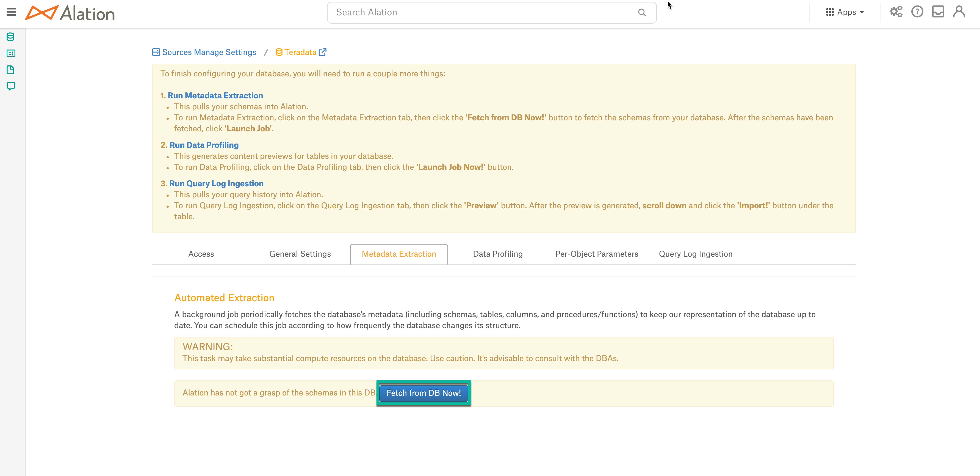This screenshot has height=476, width=980.
Task: Click the Sources Manage Settings breadcrumb icon
Action: [156, 52]
